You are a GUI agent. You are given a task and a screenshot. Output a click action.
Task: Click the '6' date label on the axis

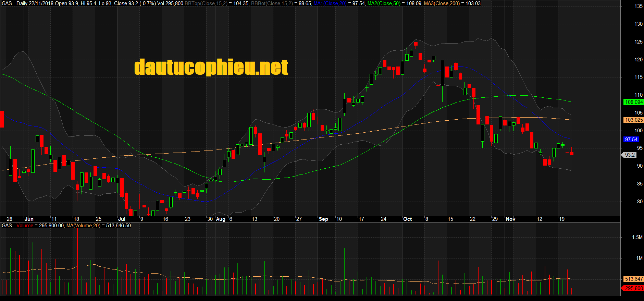[231, 219]
